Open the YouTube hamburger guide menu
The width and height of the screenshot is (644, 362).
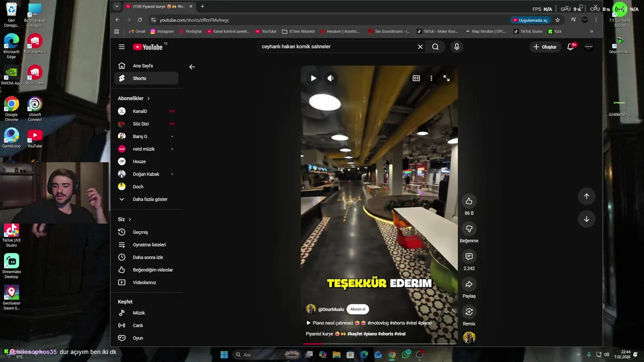[121, 47]
